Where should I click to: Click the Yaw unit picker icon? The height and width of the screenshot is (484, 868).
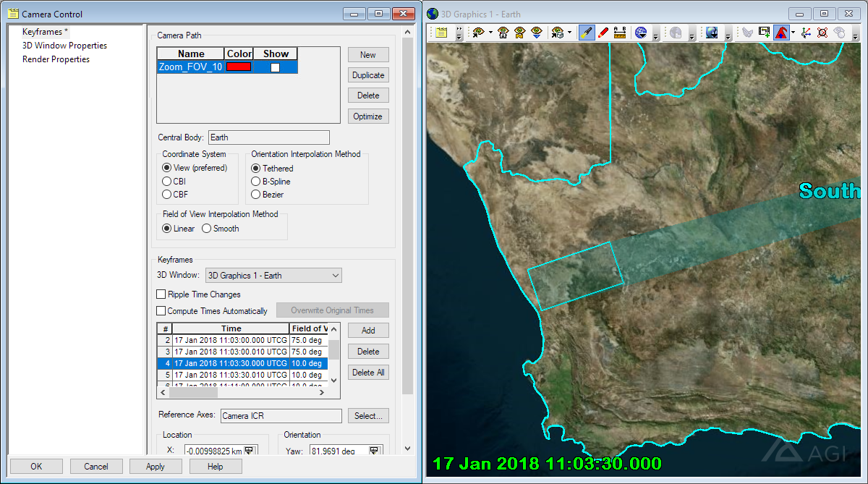(374, 451)
